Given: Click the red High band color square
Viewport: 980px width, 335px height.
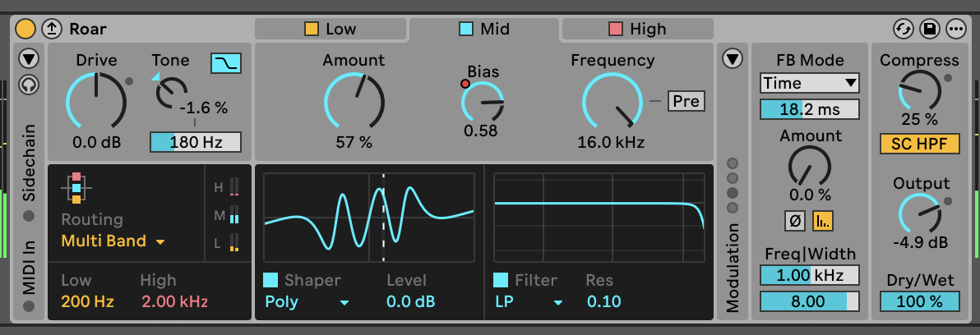Looking at the screenshot, I should (616, 29).
